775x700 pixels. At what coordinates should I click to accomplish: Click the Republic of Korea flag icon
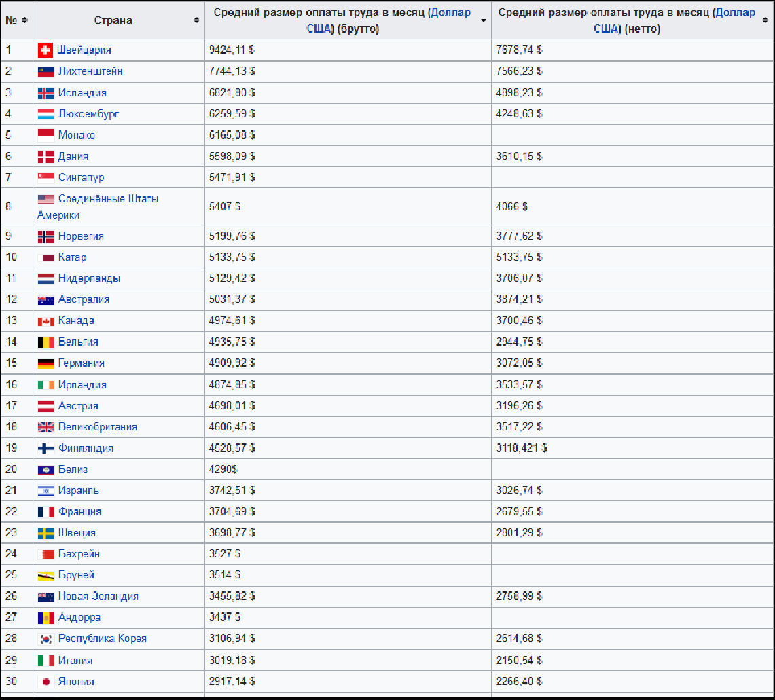[46, 639]
